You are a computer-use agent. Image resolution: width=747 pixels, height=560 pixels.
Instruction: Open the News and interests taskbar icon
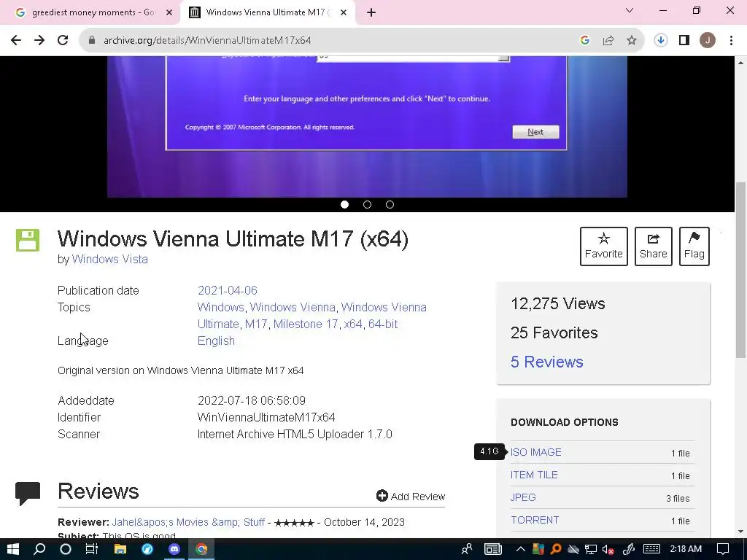pyautogui.click(x=493, y=549)
